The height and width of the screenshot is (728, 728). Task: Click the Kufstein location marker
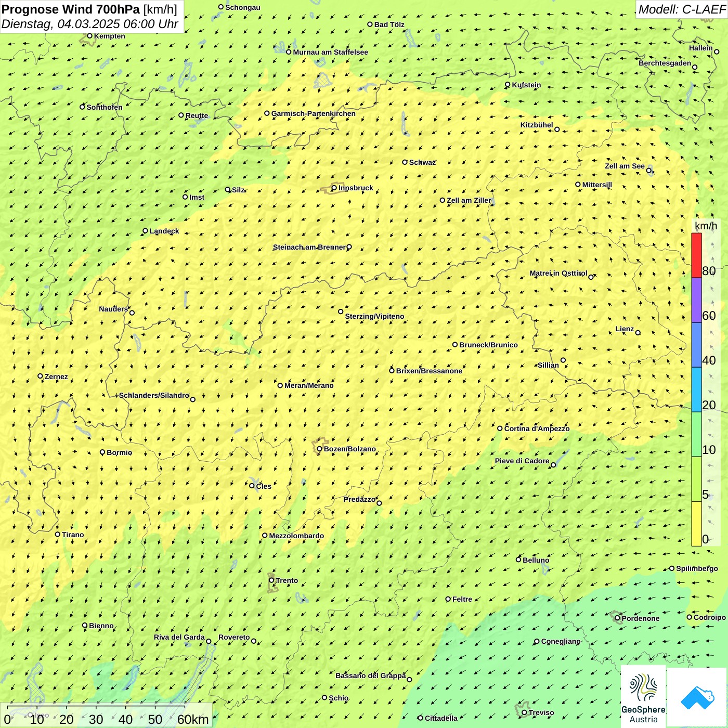(508, 84)
